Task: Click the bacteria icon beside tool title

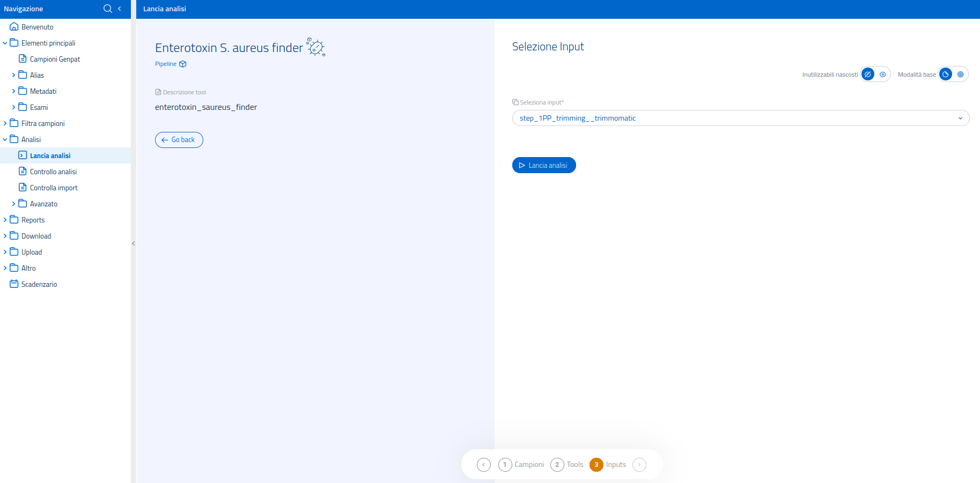Action: pyautogui.click(x=316, y=47)
